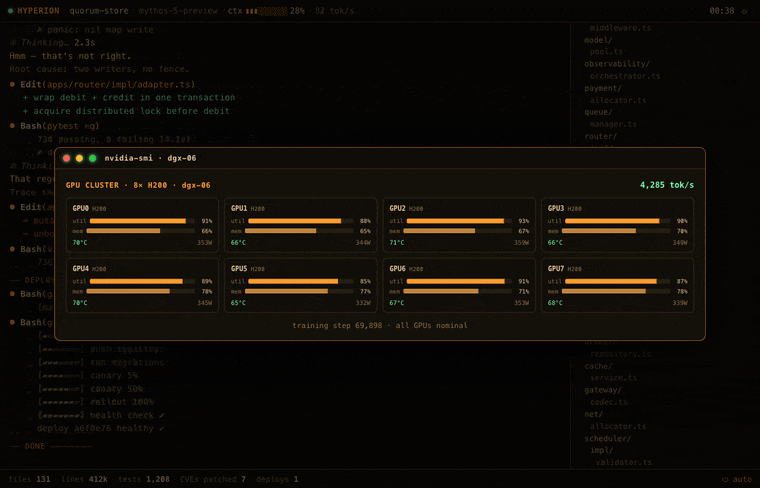Click the GPU7 util bar
The width and height of the screenshot is (760, 488).
coord(618,281)
